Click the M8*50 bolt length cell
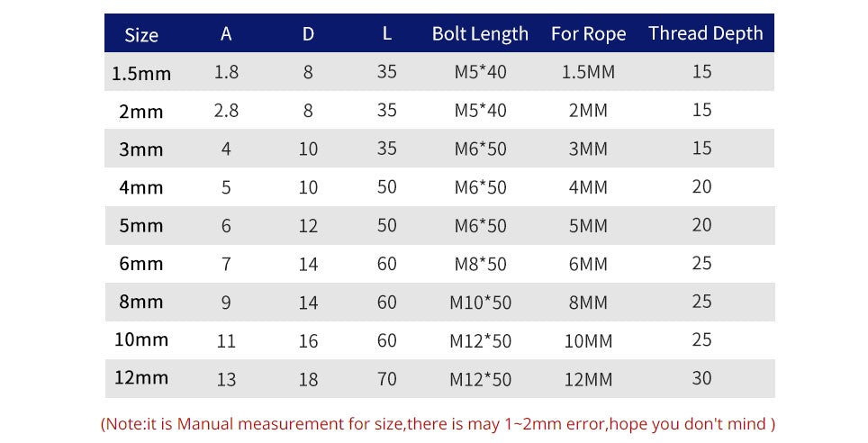Screen dimensions: 868x443 point(480,265)
